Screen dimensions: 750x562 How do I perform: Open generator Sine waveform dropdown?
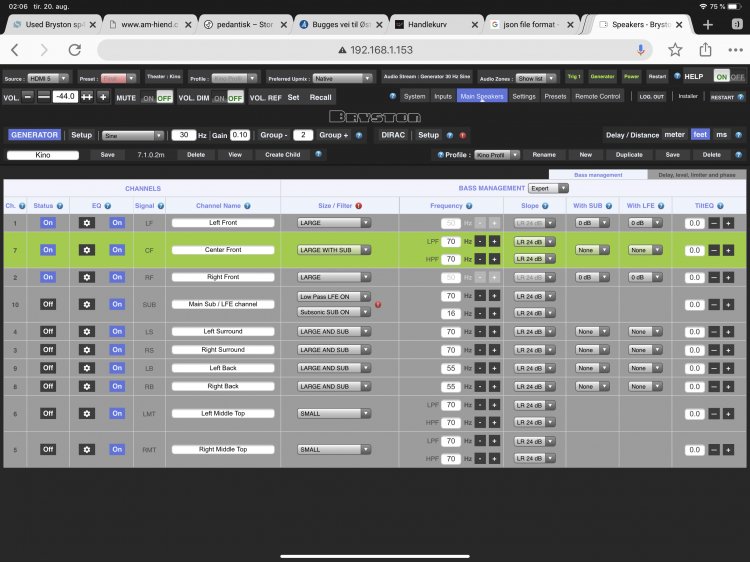click(x=133, y=136)
